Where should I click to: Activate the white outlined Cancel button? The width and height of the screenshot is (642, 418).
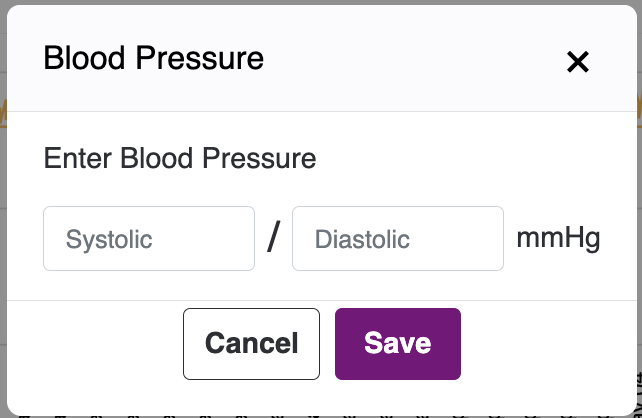point(251,344)
